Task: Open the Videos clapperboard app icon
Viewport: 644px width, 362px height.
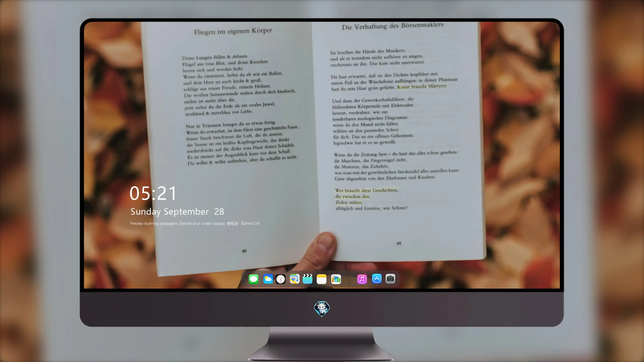Action: click(308, 279)
